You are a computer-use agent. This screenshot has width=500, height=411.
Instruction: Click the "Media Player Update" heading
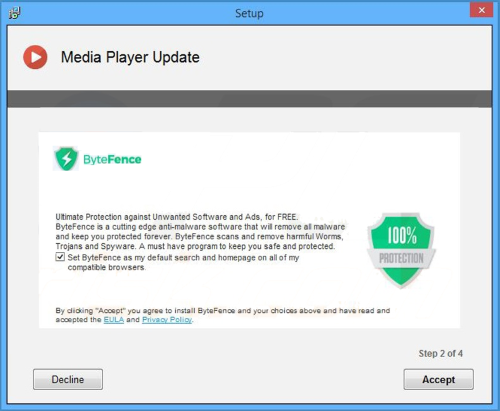[130, 57]
